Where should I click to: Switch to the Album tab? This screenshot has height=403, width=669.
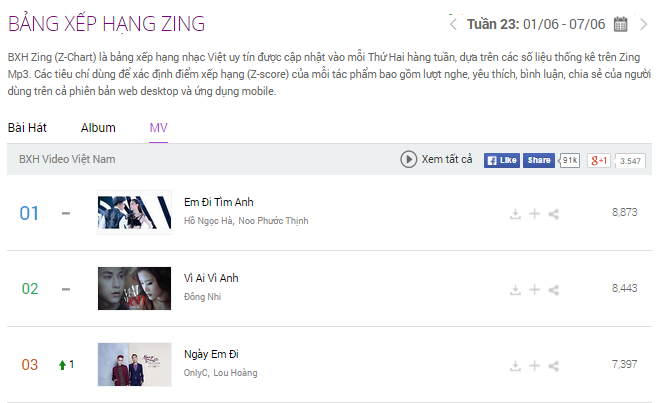pos(98,128)
